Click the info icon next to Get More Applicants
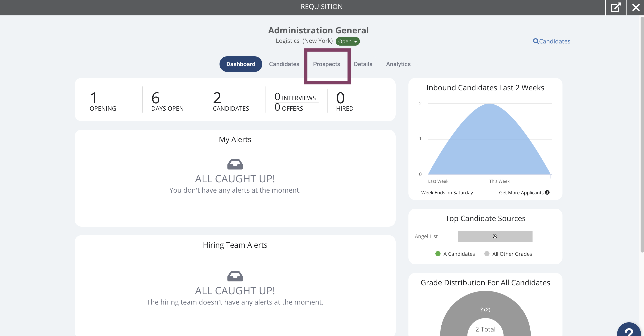Screen dimensions: 644x336 tap(547, 192)
